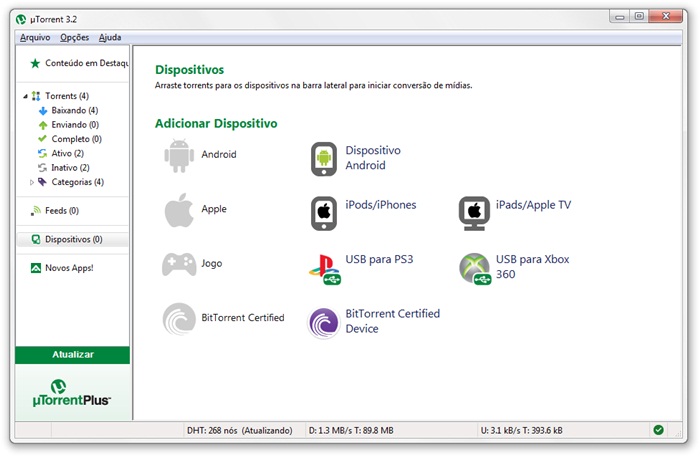This screenshot has width=700, height=457.
Task: Click the Jogo category label
Action: [211, 263]
